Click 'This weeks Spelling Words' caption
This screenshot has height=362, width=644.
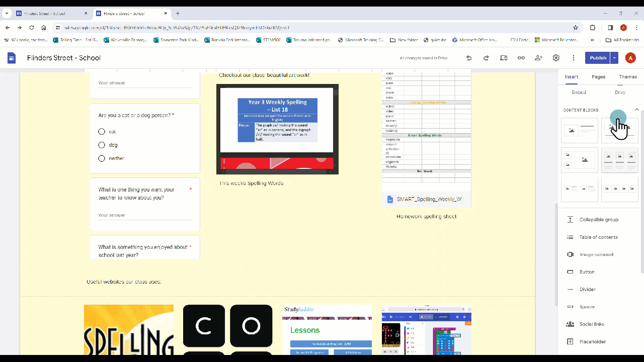point(251,183)
